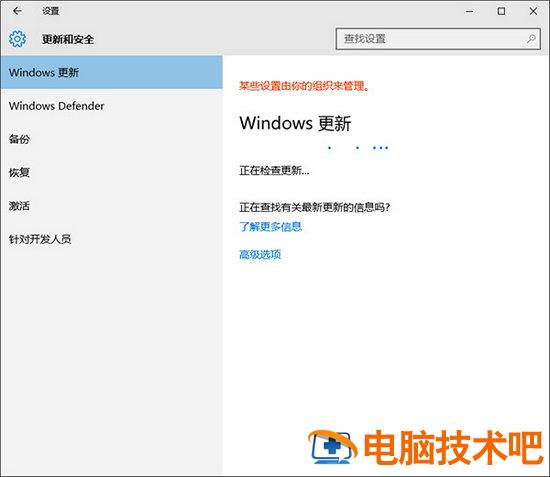This screenshot has width=550, height=477.
Task: Click the settings gear icon
Action: (x=17, y=39)
